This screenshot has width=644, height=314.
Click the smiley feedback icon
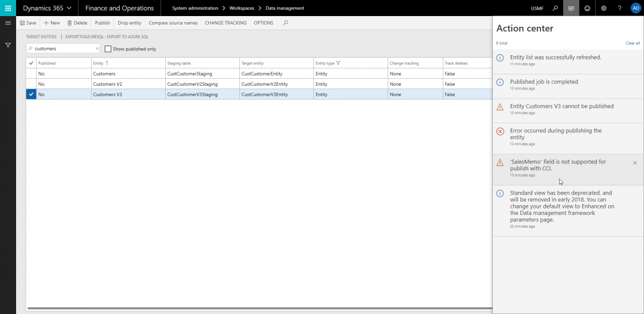[x=587, y=8]
